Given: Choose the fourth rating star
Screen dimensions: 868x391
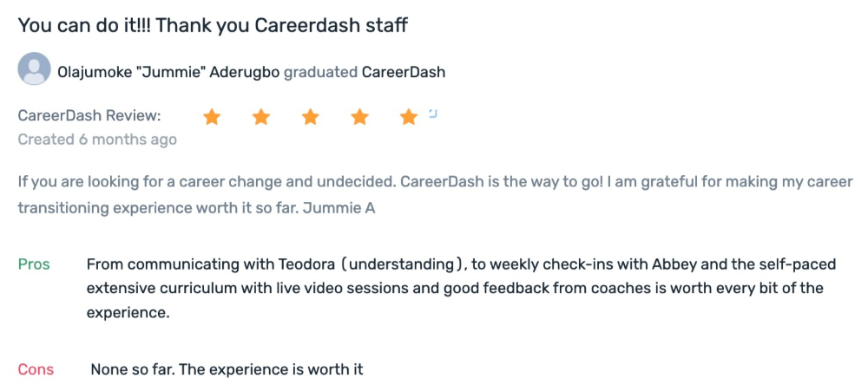Looking at the screenshot, I should point(360,117).
